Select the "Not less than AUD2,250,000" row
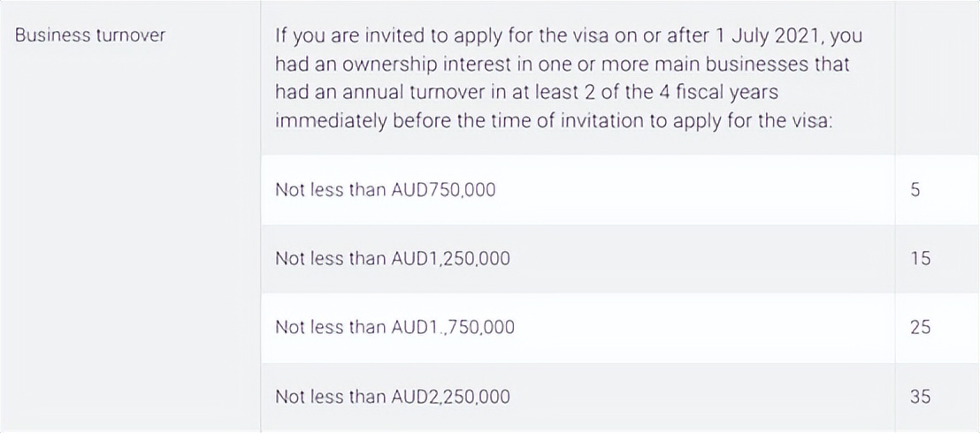980x433 pixels. coord(392,397)
